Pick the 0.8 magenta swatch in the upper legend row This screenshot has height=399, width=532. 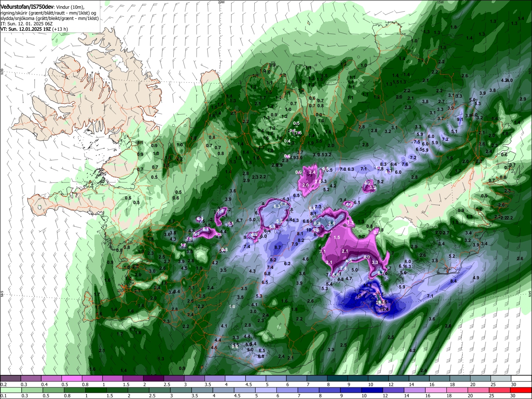pyautogui.click(x=92, y=378)
